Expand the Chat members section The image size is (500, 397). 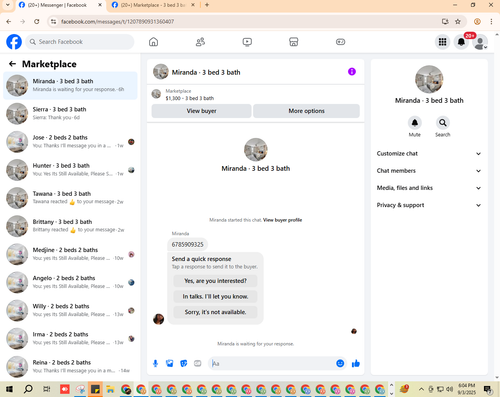coord(429,171)
